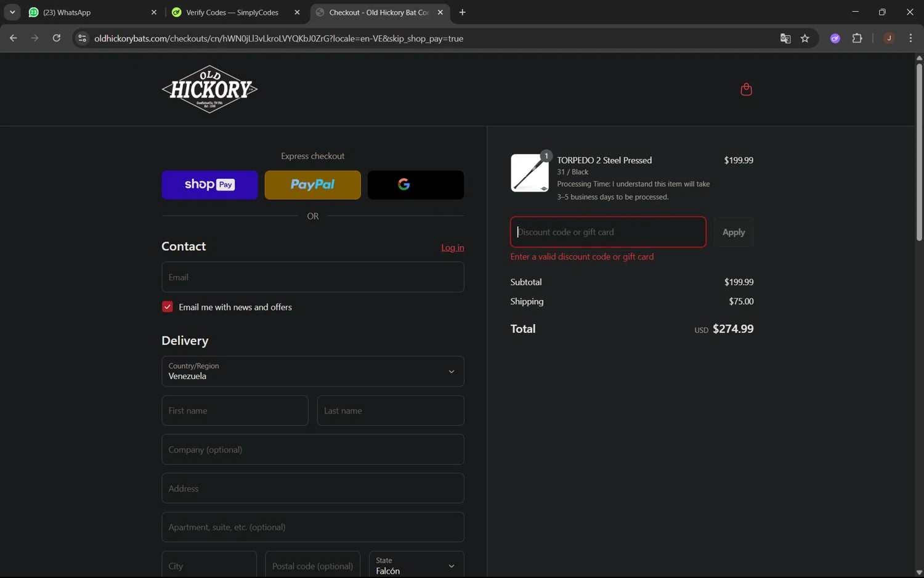Open the purple browser extension icon
924x578 pixels.
point(835,38)
